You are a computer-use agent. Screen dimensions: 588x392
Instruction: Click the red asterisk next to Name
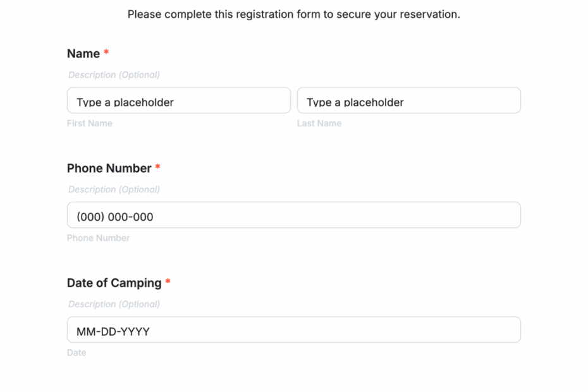tap(106, 53)
